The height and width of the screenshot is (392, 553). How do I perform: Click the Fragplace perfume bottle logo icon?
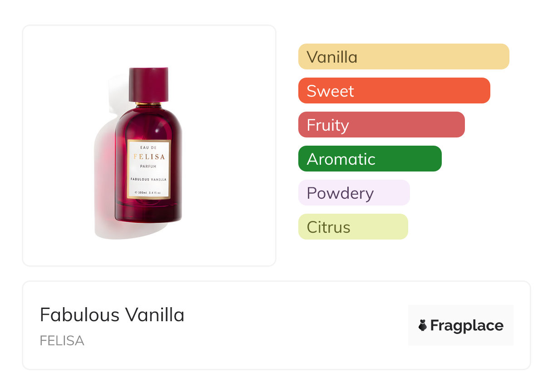click(423, 325)
